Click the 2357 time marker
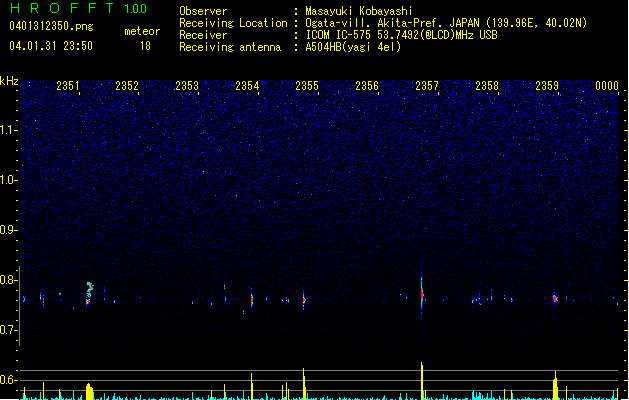This screenshot has width=629, height=400. pos(427,86)
